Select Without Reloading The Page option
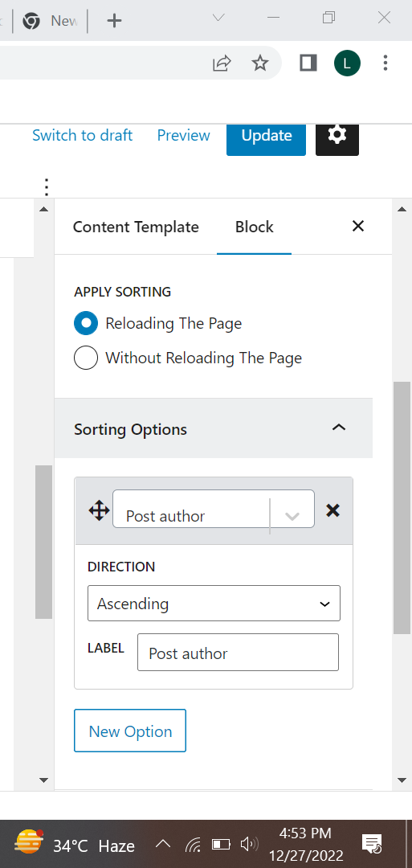Image resolution: width=412 pixels, height=868 pixels. pos(86,358)
